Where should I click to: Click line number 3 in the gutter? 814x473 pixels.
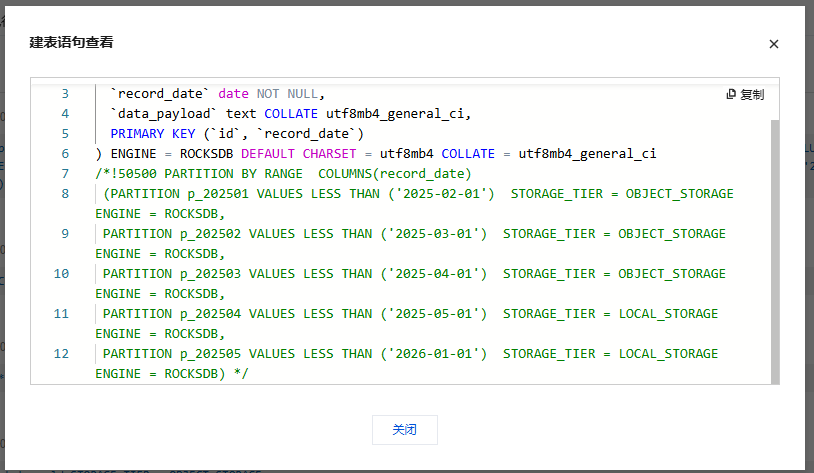coord(65,94)
